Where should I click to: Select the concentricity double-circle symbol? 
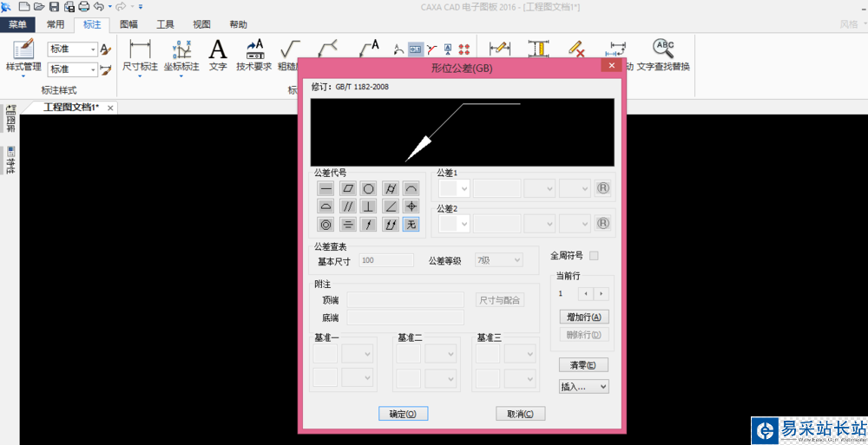(325, 224)
